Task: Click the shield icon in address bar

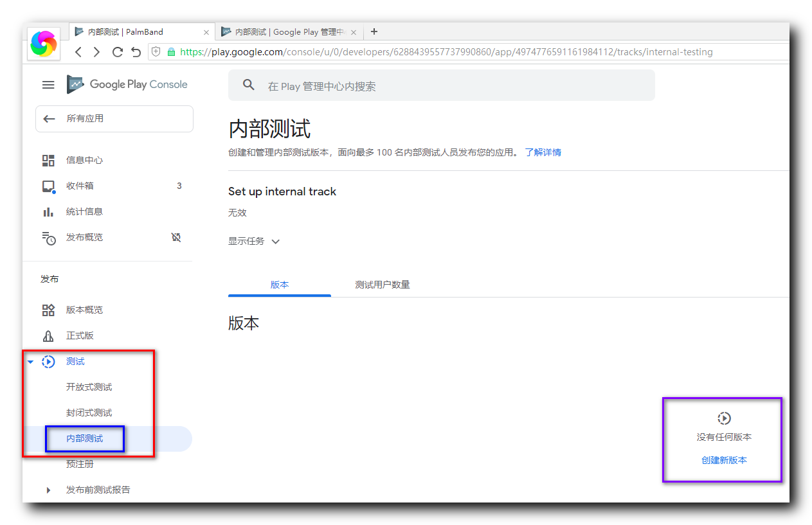Action: point(156,52)
